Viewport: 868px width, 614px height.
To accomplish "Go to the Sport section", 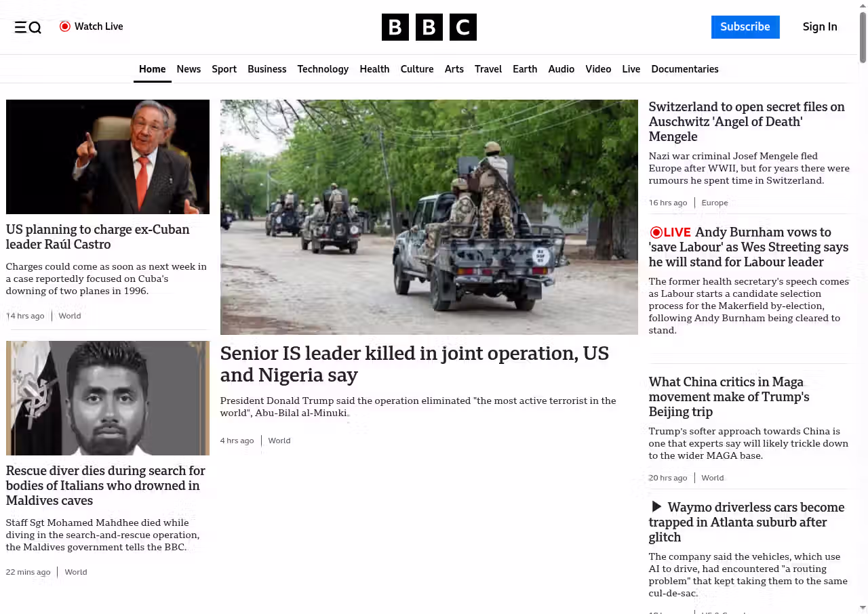I will (224, 69).
